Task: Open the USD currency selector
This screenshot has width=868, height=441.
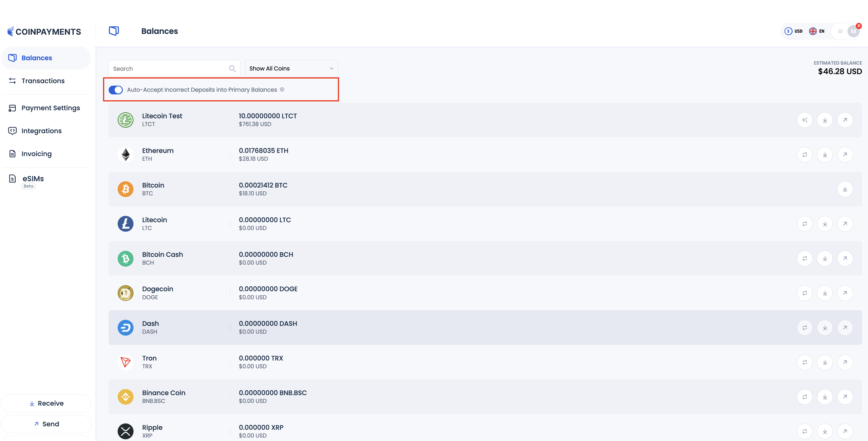Action: tap(794, 31)
